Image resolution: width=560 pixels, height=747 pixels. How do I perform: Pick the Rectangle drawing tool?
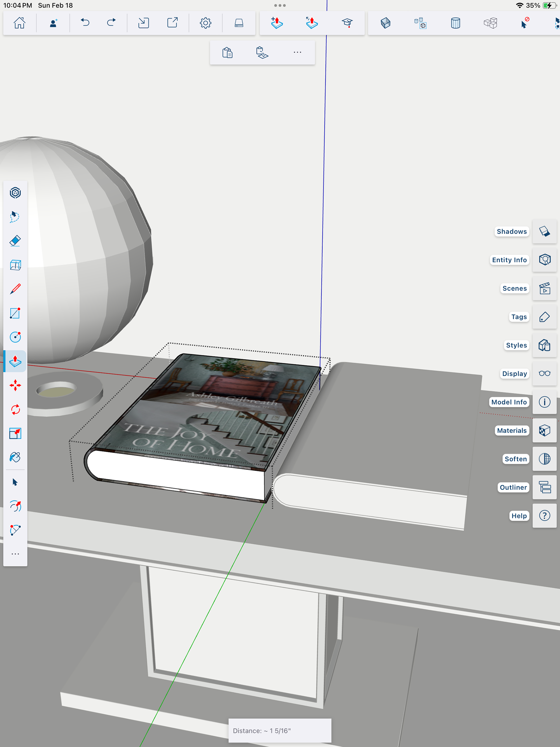pyautogui.click(x=15, y=313)
